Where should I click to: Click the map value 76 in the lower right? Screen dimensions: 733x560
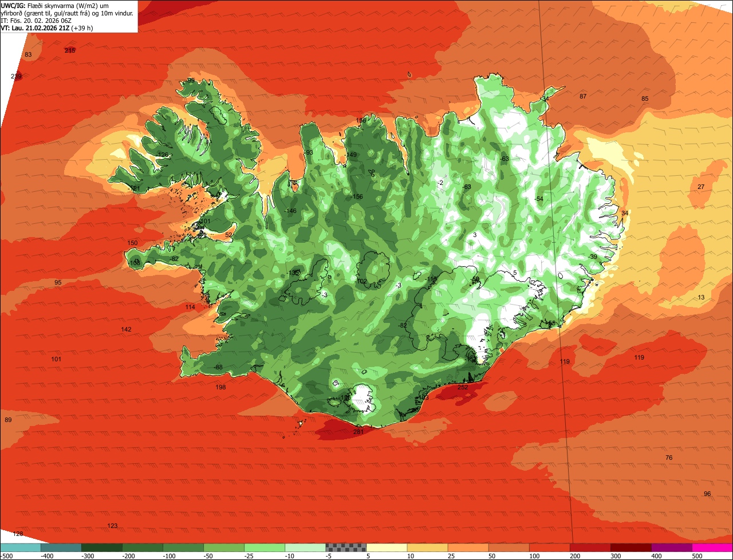pos(669,458)
